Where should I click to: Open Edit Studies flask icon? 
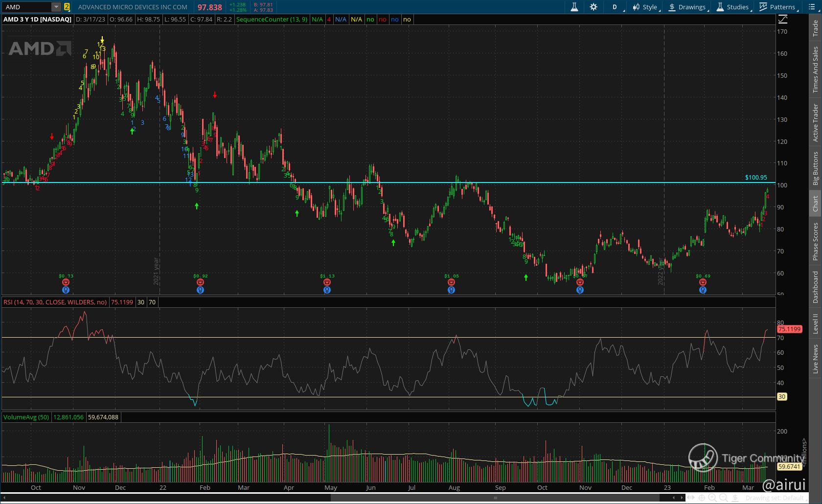tap(574, 7)
